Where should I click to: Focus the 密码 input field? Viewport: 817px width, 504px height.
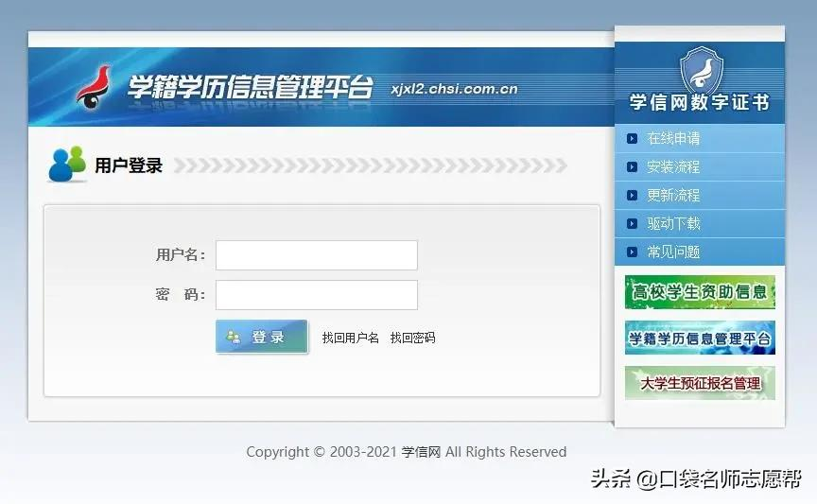point(316,295)
